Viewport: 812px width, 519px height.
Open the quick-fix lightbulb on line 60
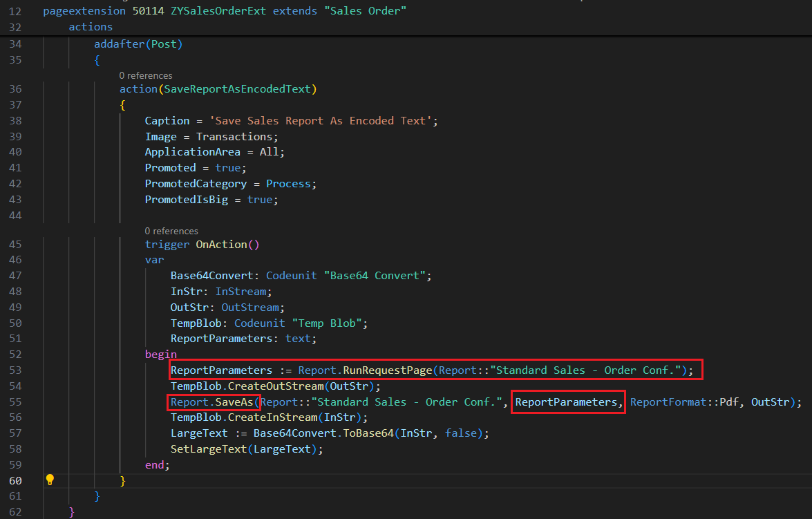(49, 480)
